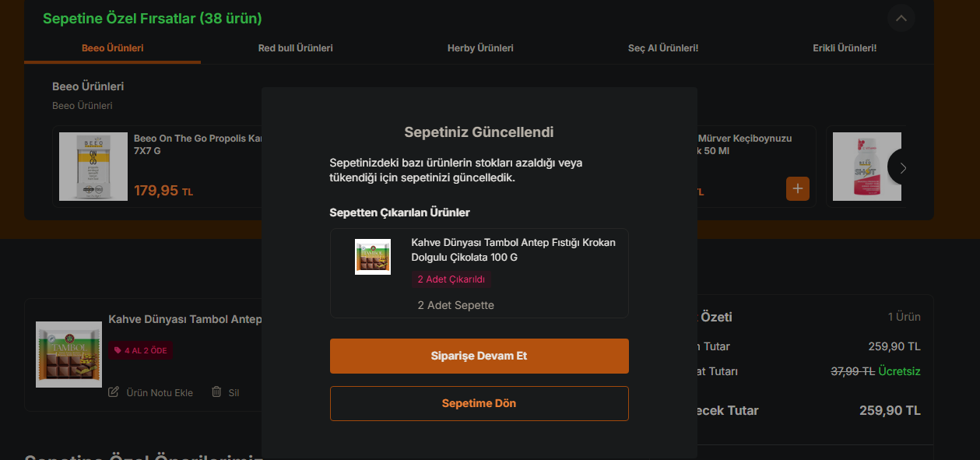This screenshot has height=460, width=980.
Task: Click the Sepetiniz Güncellendi heading
Action: pyautogui.click(x=479, y=132)
